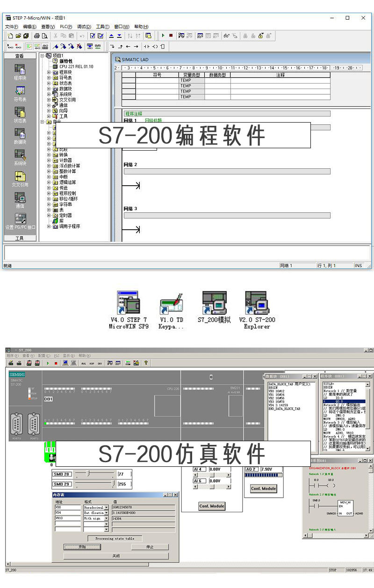Insert a contact from the ladder toolbar
The width and height of the screenshot is (374, 588).
click(x=147, y=46)
